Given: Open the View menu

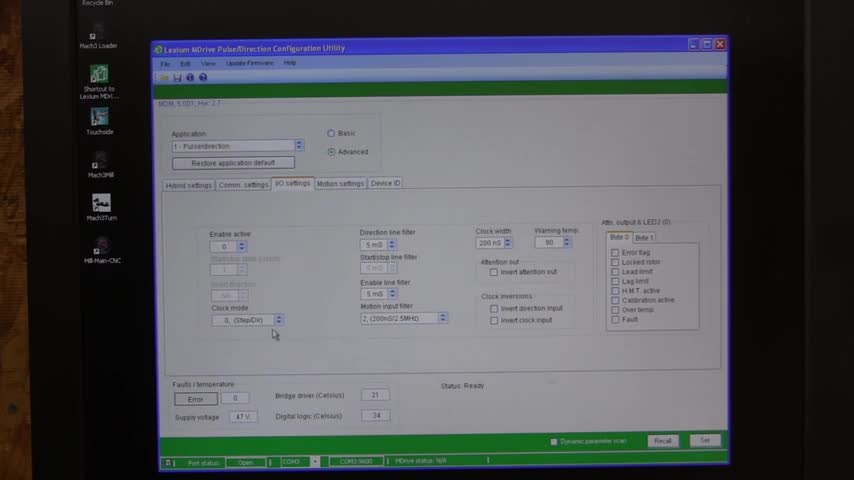Looking at the screenshot, I should 208,64.
